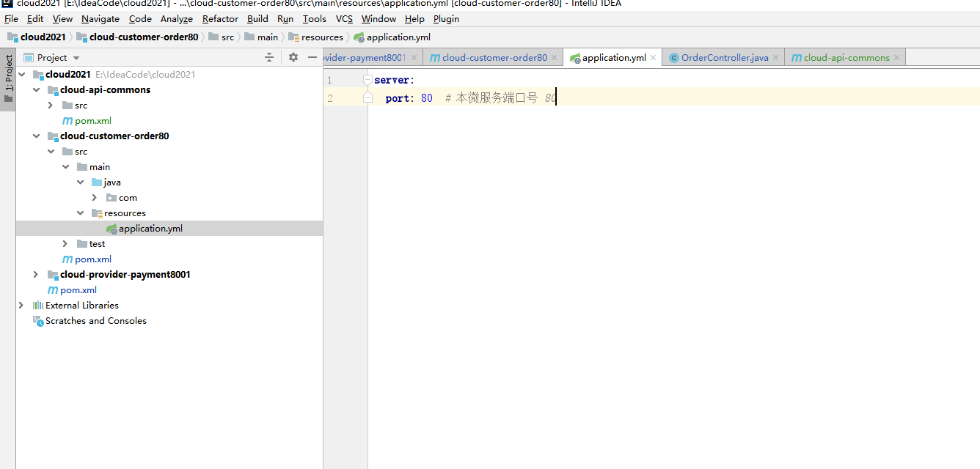The width and height of the screenshot is (980, 469).
Task: Select Scratches and Consoles
Action: (95, 320)
